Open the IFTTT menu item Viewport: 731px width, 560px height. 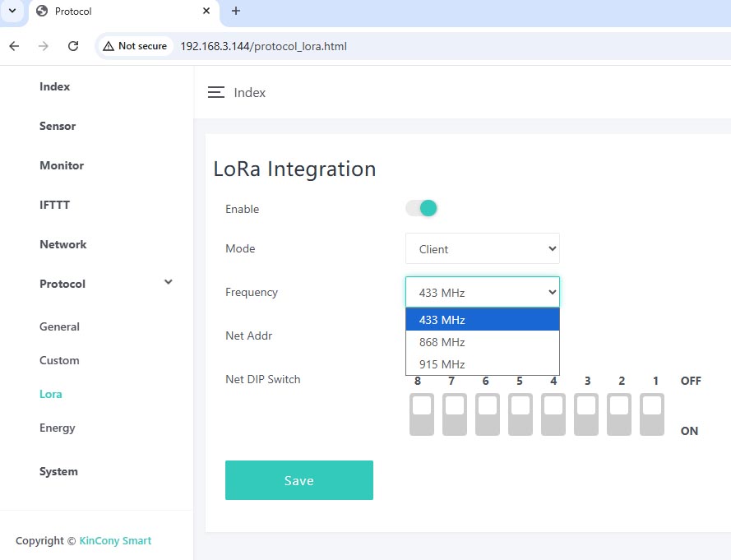coord(56,205)
